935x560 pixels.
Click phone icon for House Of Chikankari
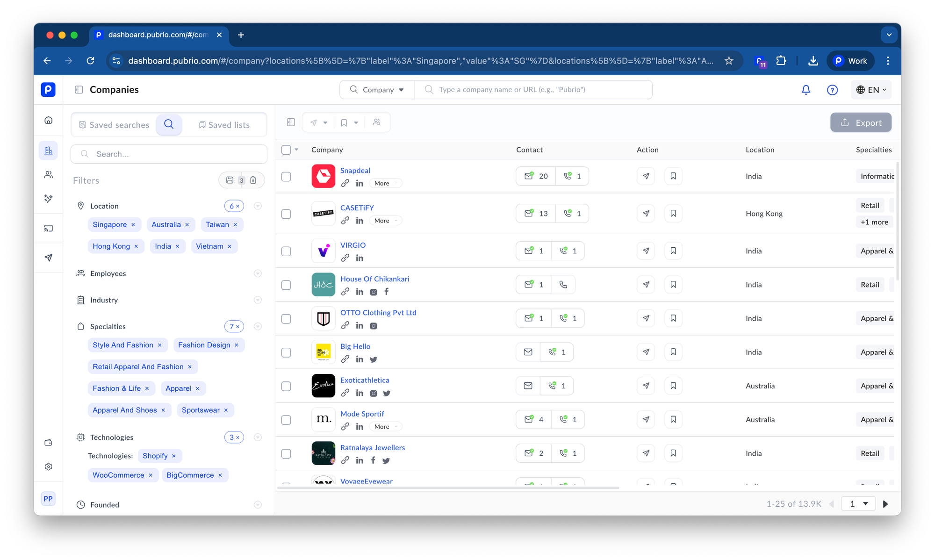(x=563, y=285)
